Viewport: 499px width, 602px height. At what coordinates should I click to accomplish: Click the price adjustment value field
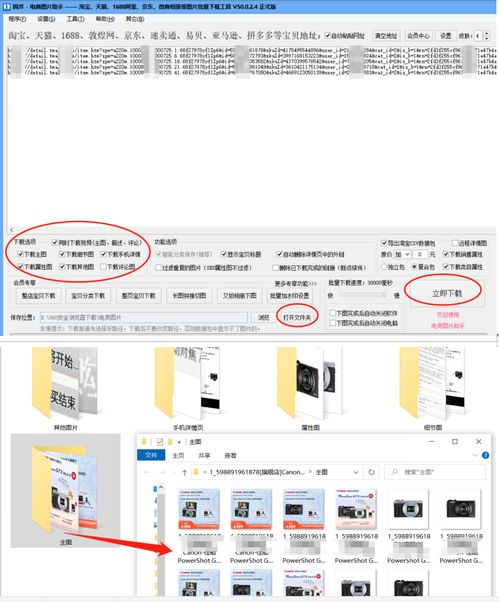420,254
